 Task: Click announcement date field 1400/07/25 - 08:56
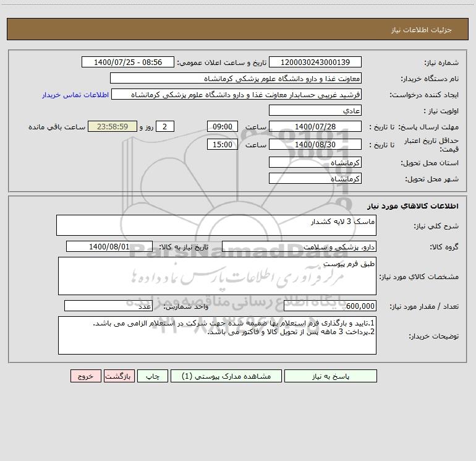(x=128, y=62)
